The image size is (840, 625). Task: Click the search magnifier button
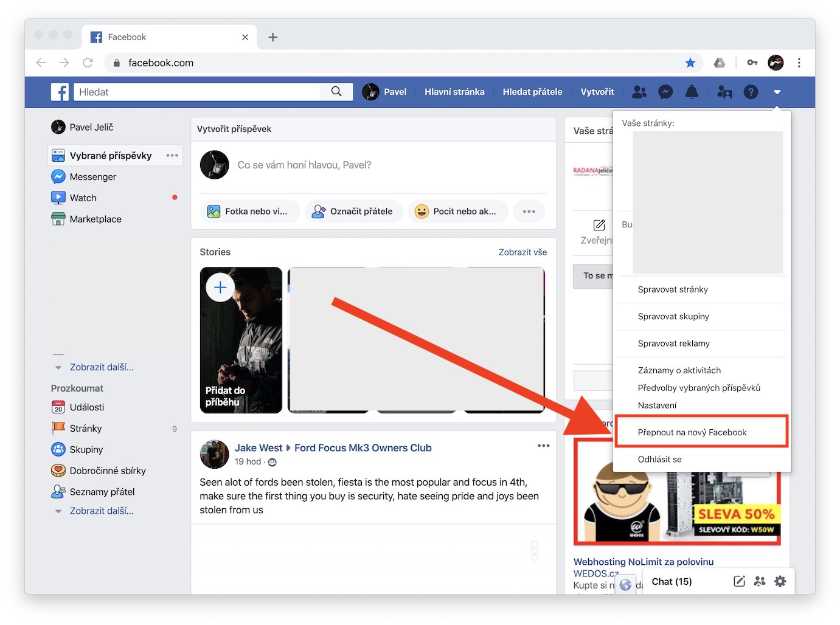point(336,92)
